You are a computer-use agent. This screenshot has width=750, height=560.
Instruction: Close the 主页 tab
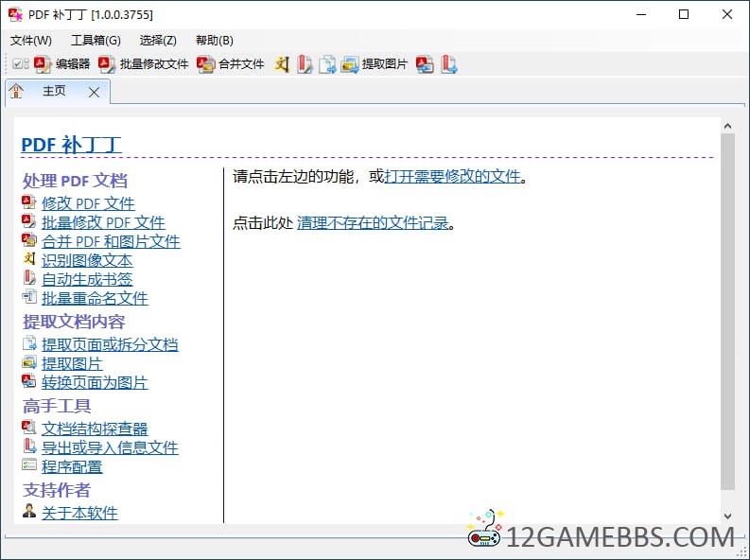coord(95,93)
